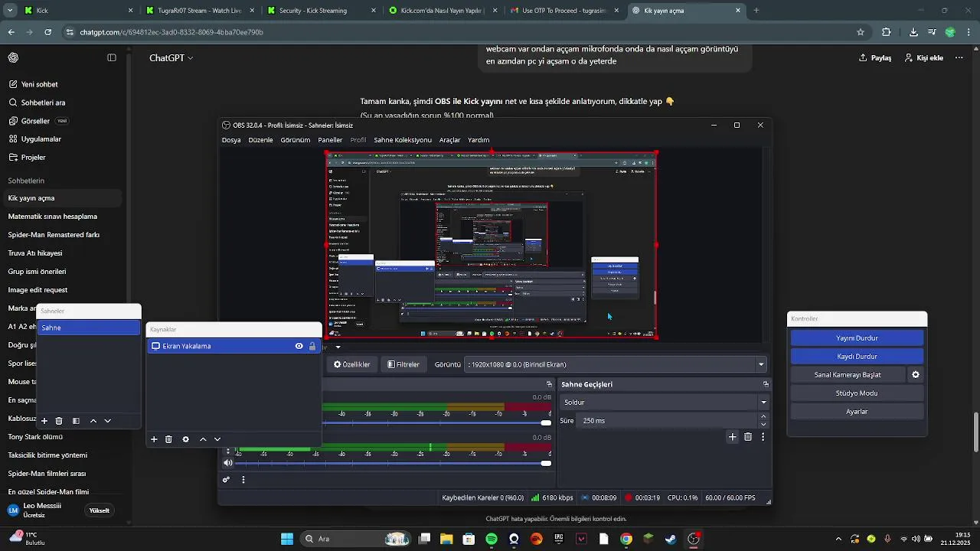This screenshot has height=551, width=980.
Task: Undock the Sahne Geçişleri panel icon
Action: tap(766, 384)
